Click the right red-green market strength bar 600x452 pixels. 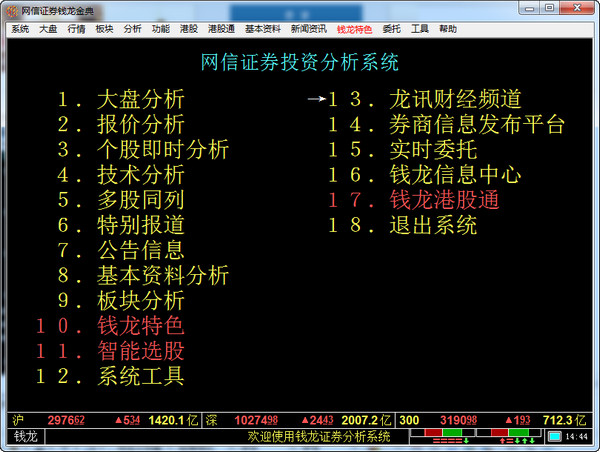[x=509, y=433]
